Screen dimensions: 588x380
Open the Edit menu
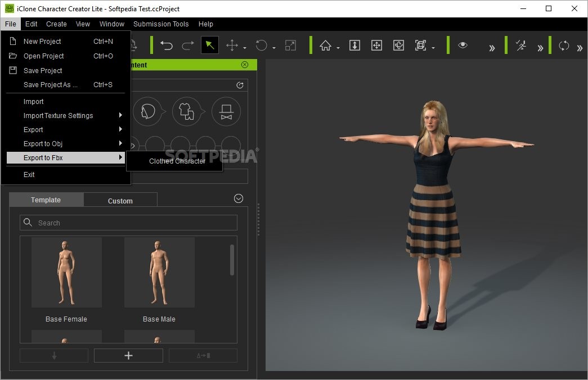click(31, 24)
